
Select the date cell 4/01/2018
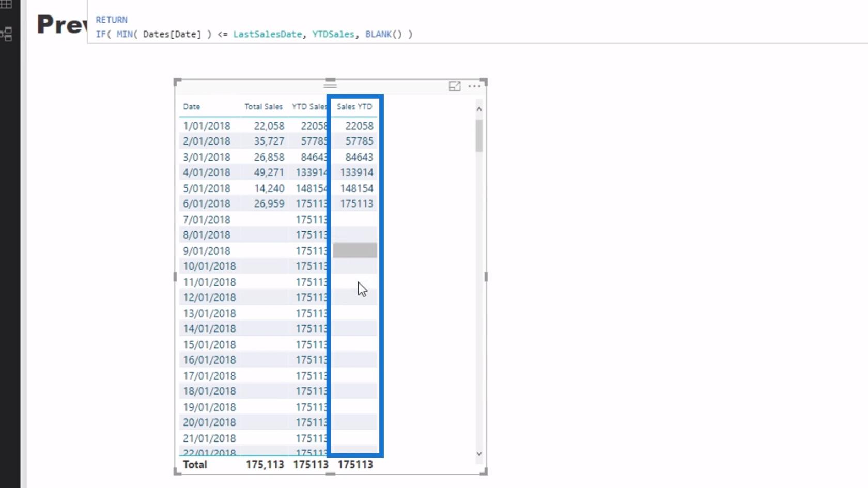tap(207, 172)
